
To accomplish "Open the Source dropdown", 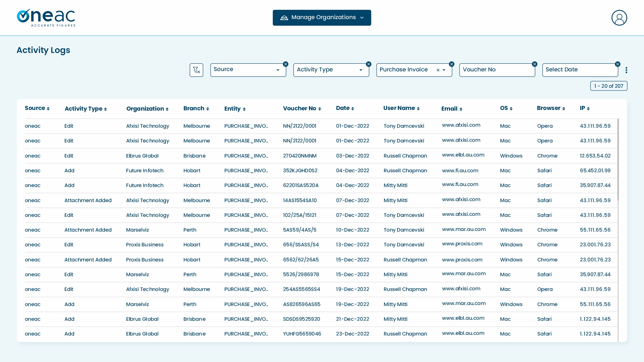I will tap(248, 70).
